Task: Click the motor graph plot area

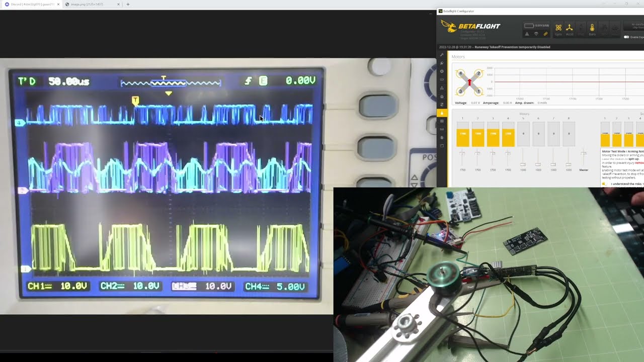Action: [569, 81]
